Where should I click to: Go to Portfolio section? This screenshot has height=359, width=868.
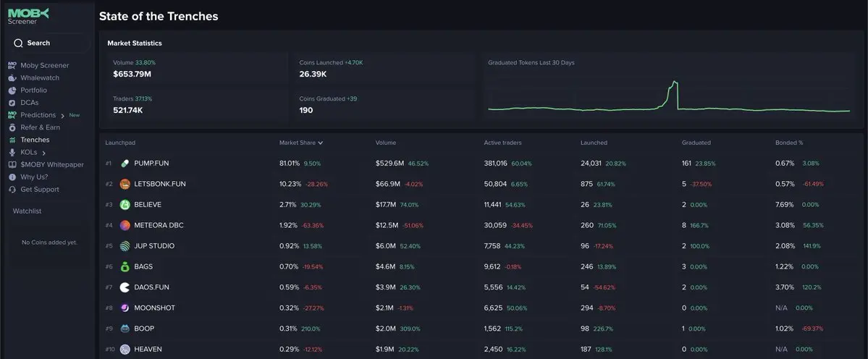coord(34,90)
